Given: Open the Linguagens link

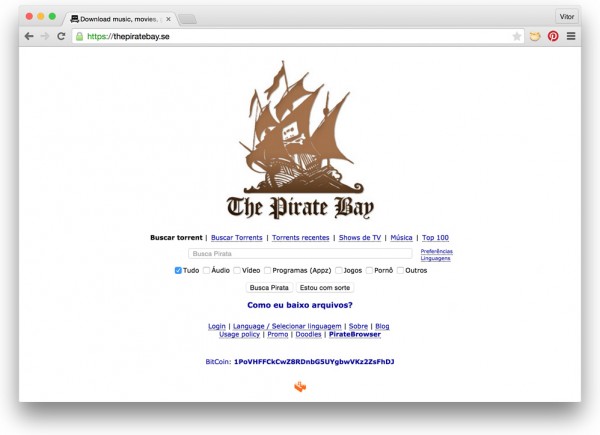Looking at the screenshot, I should click(x=435, y=258).
